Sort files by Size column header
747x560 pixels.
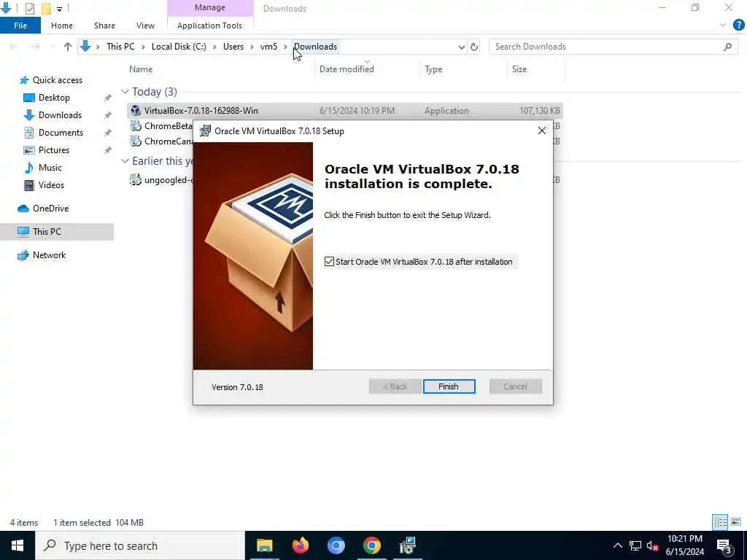(519, 69)
